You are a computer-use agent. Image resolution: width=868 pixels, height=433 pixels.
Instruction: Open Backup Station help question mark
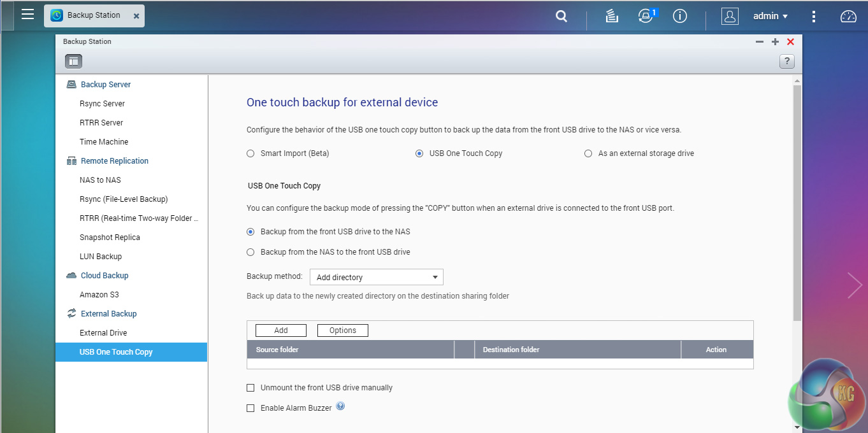point(787,61)
